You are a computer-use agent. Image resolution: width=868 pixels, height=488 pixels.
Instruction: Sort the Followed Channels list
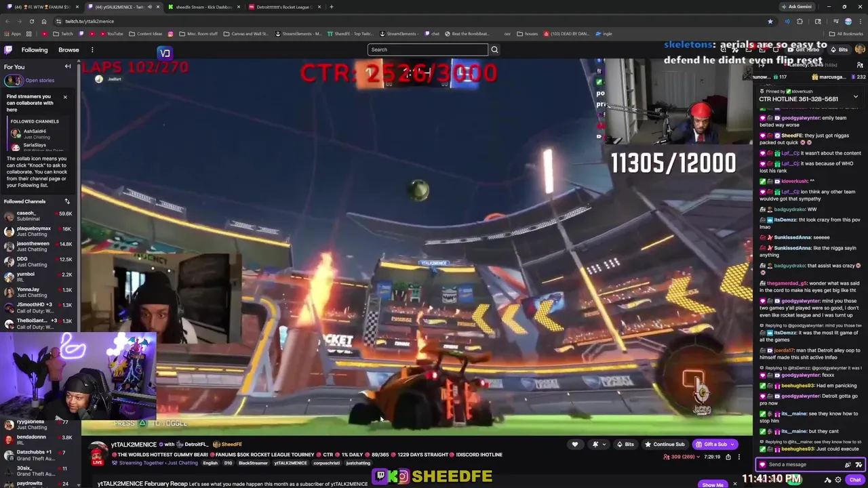click(x=67, y=201)
